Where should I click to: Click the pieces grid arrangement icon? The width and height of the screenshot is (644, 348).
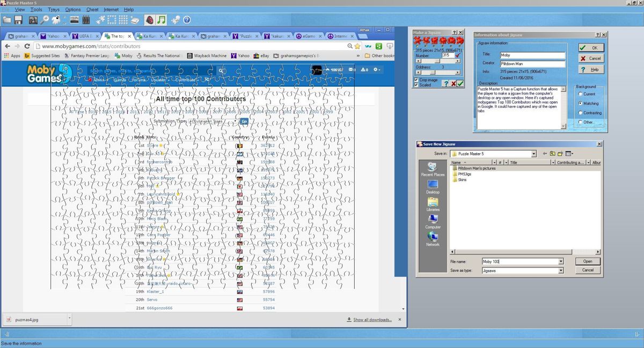tap(123, 20)
